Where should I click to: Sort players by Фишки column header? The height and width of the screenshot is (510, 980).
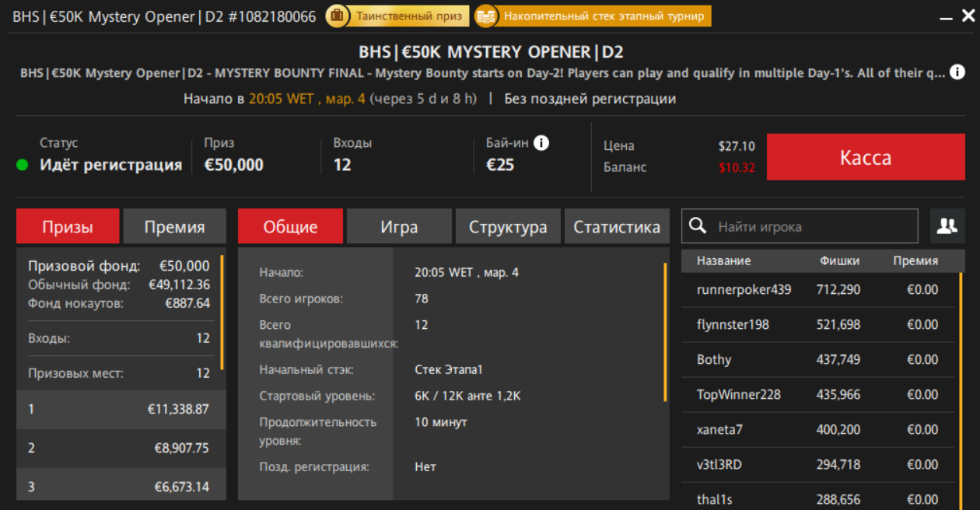[x=839, y=261]
